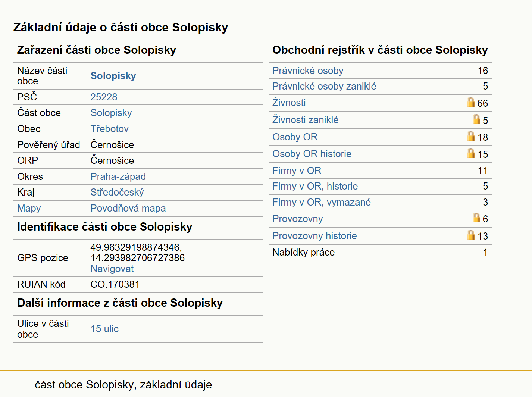Follow the PSČ 25228 link
Screen dimensions: 532x397
tap(104, 97)
